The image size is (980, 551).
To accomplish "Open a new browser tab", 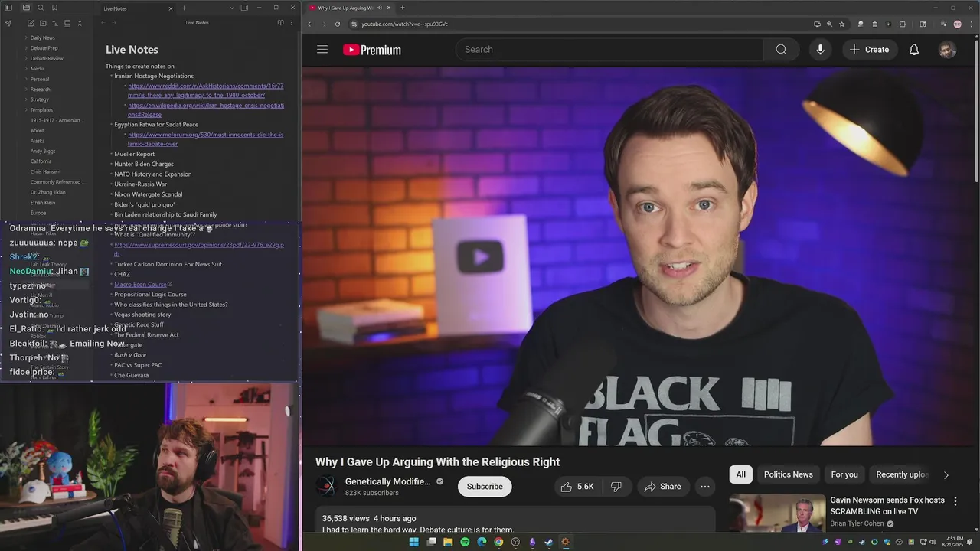I will (403, 8).
